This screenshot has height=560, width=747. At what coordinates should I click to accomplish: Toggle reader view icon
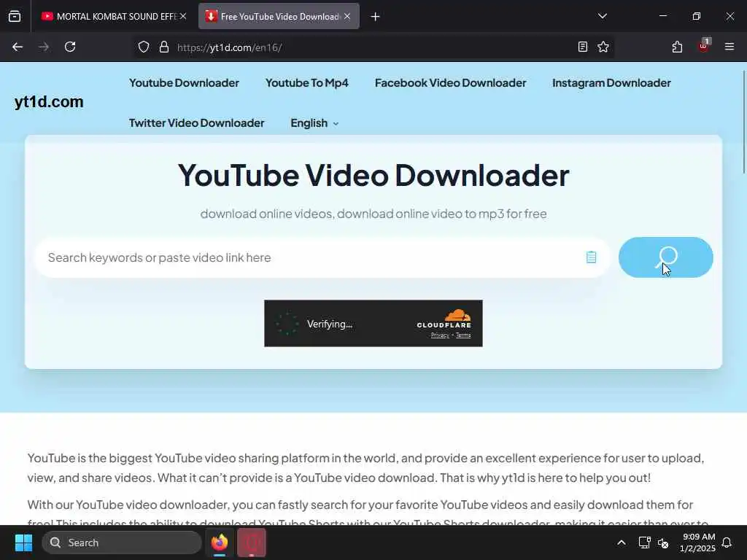coord(582,47)
